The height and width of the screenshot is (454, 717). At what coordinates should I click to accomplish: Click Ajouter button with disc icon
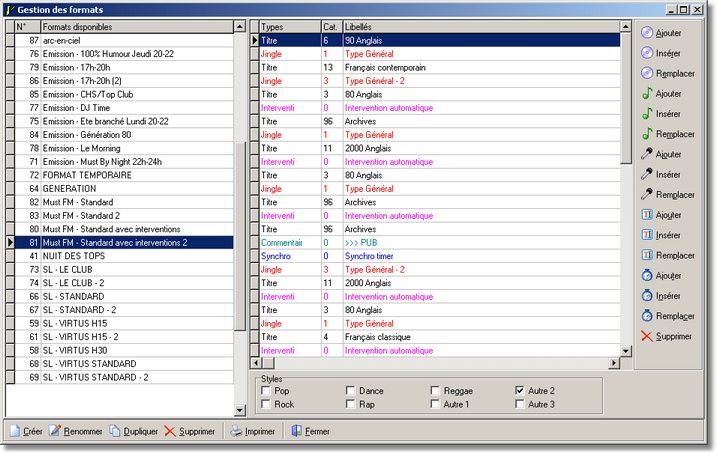[x=661, y=33]
